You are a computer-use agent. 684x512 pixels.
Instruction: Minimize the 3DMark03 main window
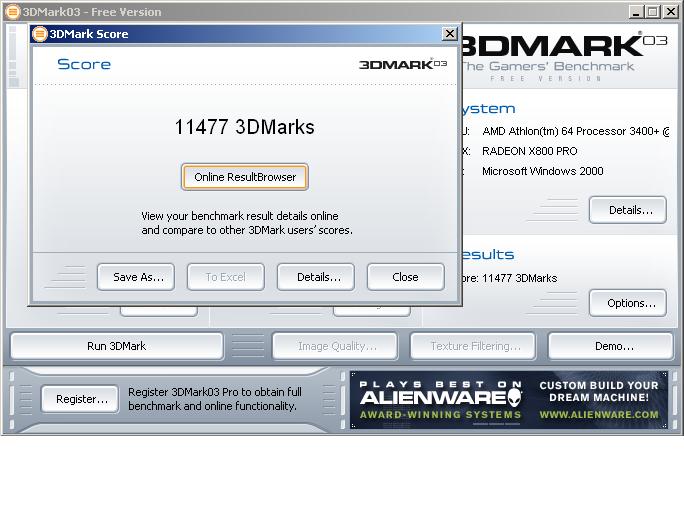pyautogui.click(x=636, y=12)
